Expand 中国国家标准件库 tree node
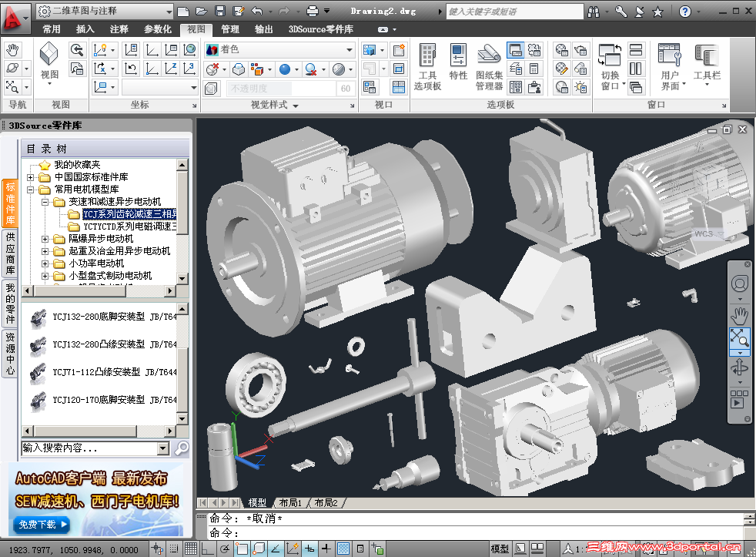Viewport: 756px width, 557px height. [x=30, y=177]
